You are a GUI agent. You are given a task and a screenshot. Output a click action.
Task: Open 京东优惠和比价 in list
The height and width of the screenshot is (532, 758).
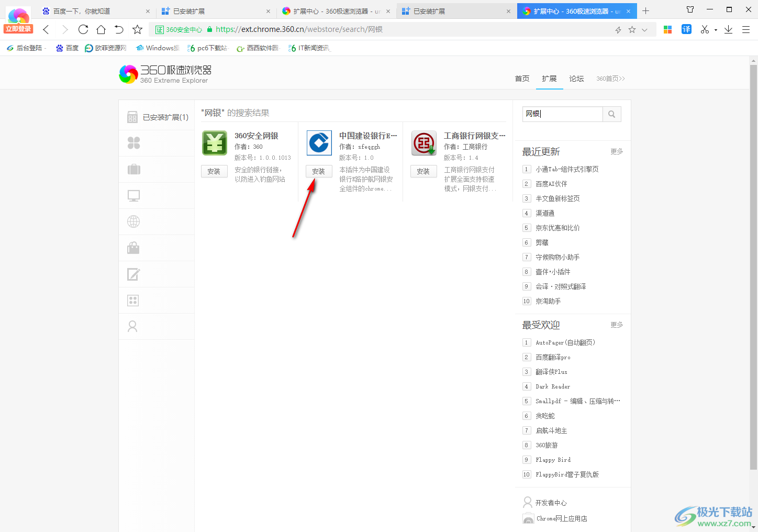point(558,228)
